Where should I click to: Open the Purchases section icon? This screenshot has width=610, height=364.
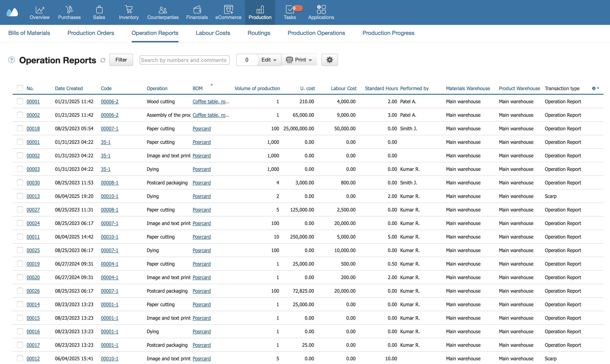(69, 10)
